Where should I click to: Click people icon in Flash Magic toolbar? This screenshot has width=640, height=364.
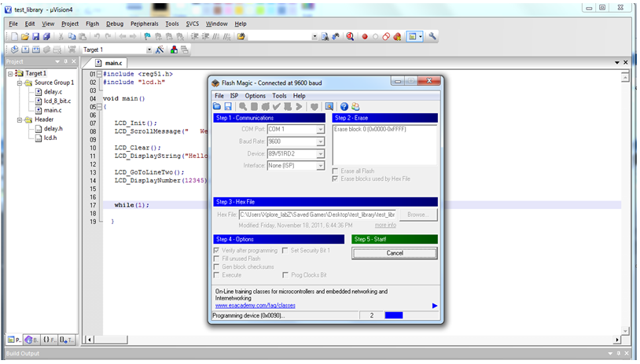pyautogui.click(x=355, y=106)
